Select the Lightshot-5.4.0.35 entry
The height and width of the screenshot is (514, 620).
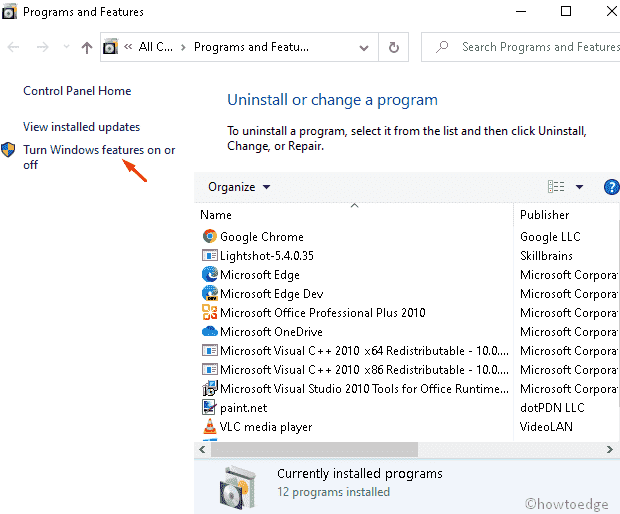267,255
